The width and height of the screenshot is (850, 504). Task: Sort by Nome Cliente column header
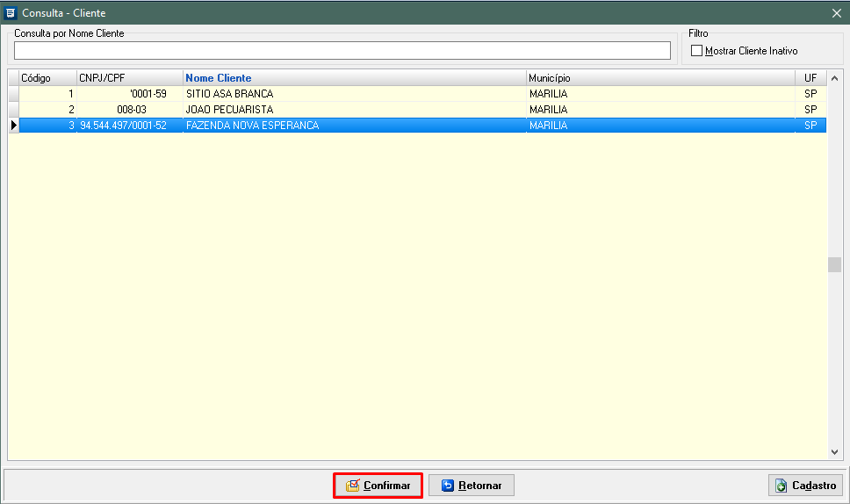[x=354, y=78]
